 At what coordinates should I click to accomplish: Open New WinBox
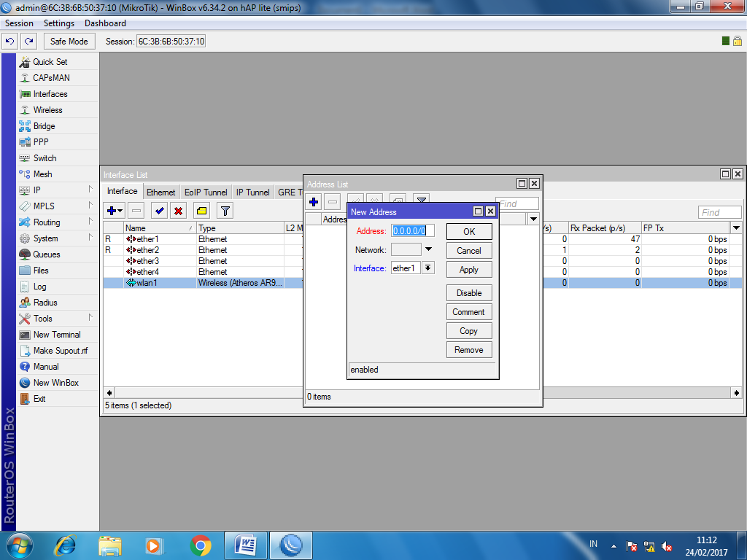click(x=58, y=383)
